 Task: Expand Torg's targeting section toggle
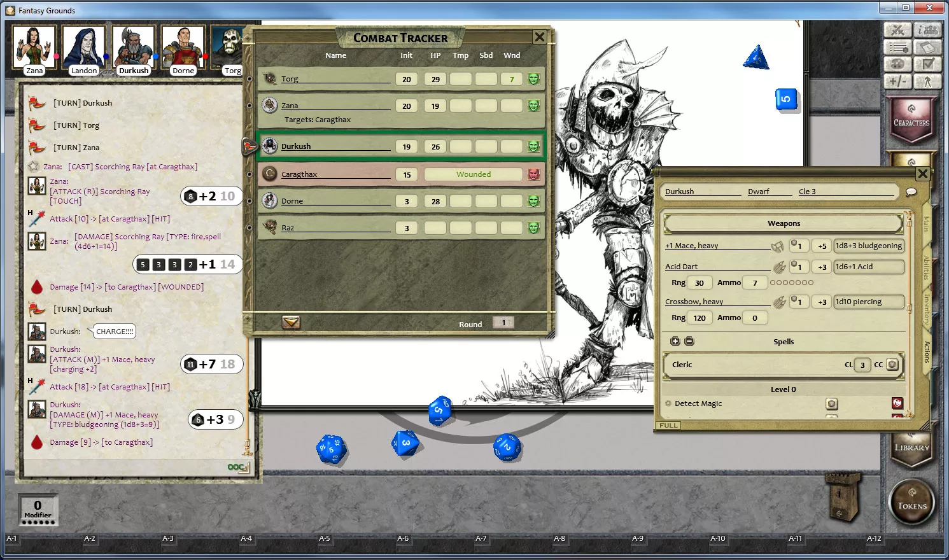click(250, 79)
